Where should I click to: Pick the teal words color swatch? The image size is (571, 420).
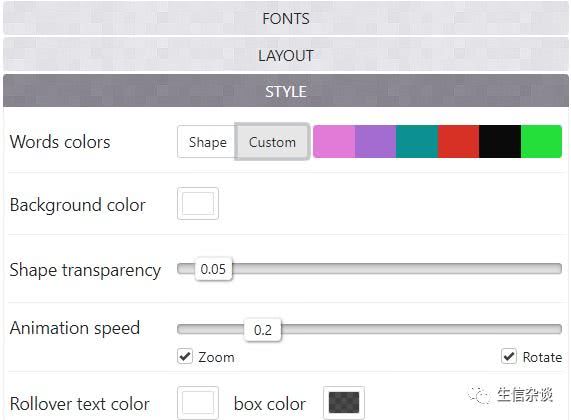[417, 141]
